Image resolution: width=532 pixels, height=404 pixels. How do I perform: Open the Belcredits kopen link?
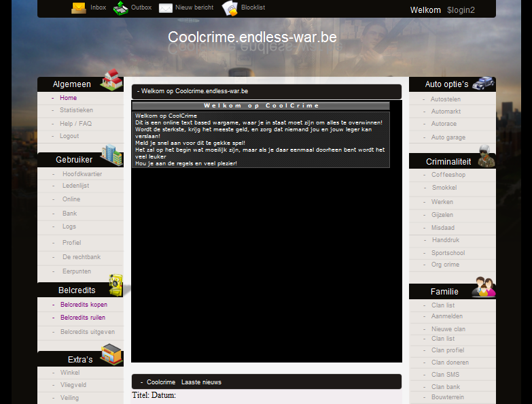[84, 305]
